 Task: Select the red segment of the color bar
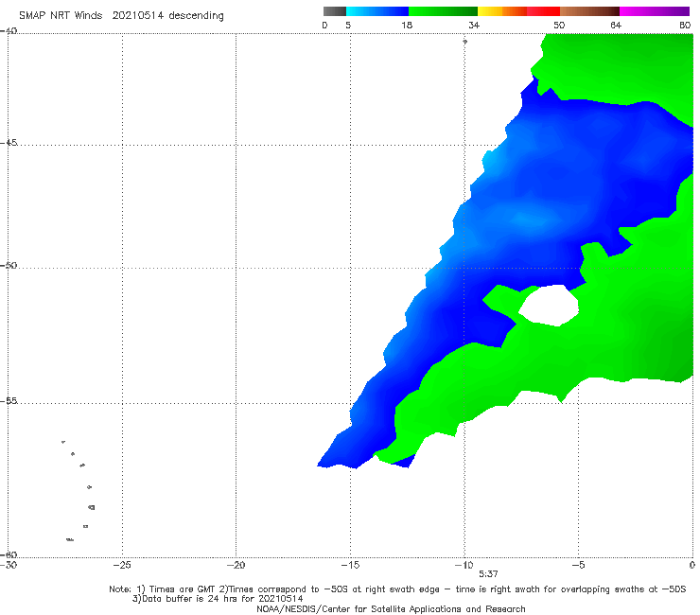[544, 11]
